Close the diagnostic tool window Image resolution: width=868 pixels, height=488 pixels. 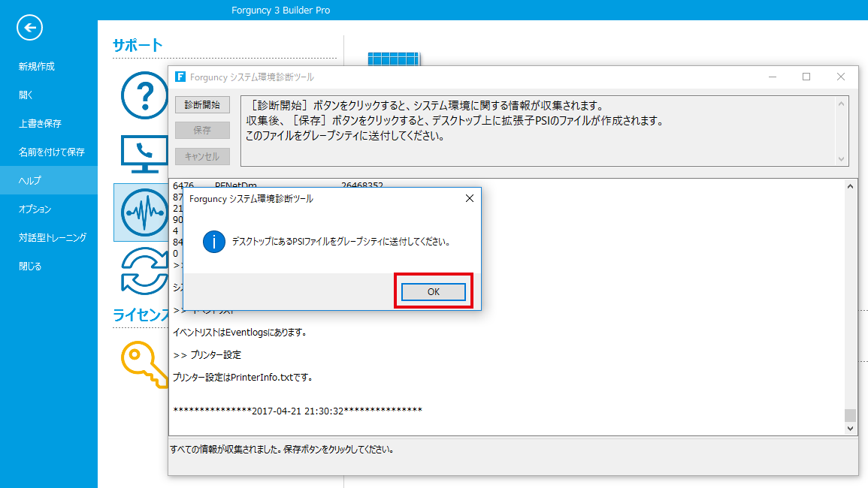point(841,77)
